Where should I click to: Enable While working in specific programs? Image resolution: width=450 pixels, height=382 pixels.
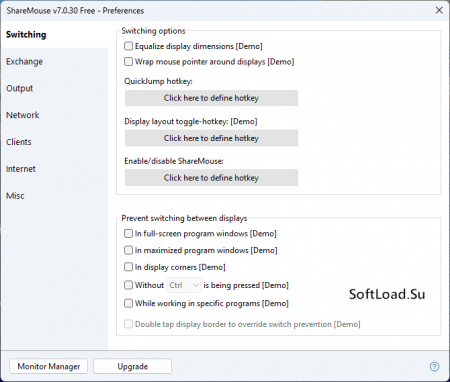click(x=128, y=303)
